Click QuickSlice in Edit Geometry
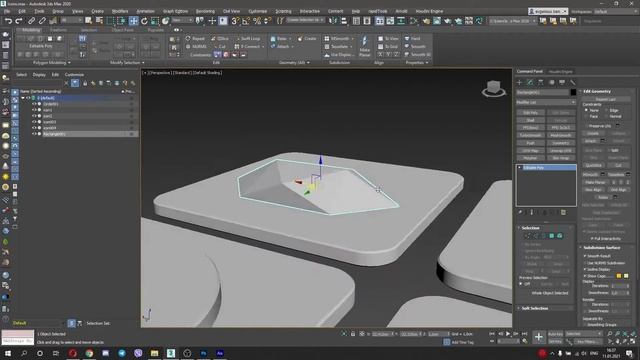The image size is (640, 360). 593,165
